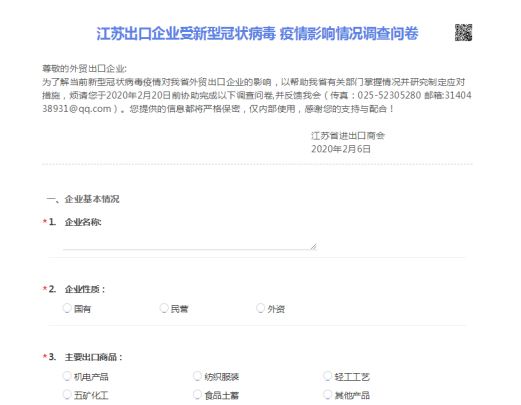The image size is (521, 405).
Task: Click the 一、企业基本情况 section heading
Action: click(83, 199)
